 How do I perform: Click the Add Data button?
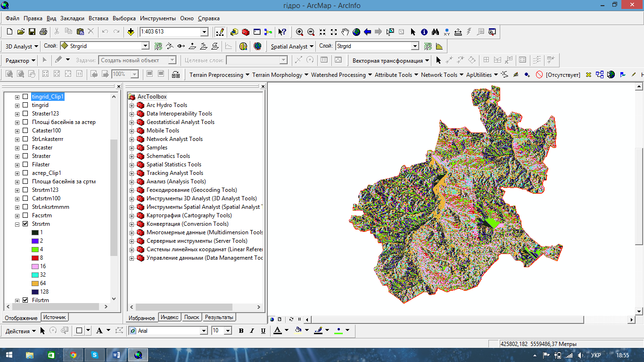point(131,32)
